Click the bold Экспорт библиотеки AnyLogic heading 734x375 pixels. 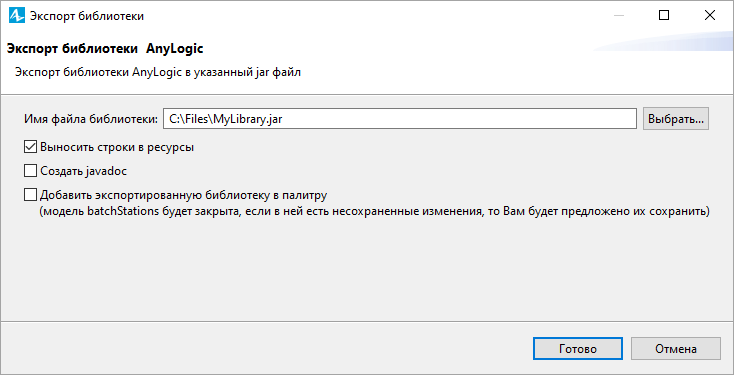(105, 49)
